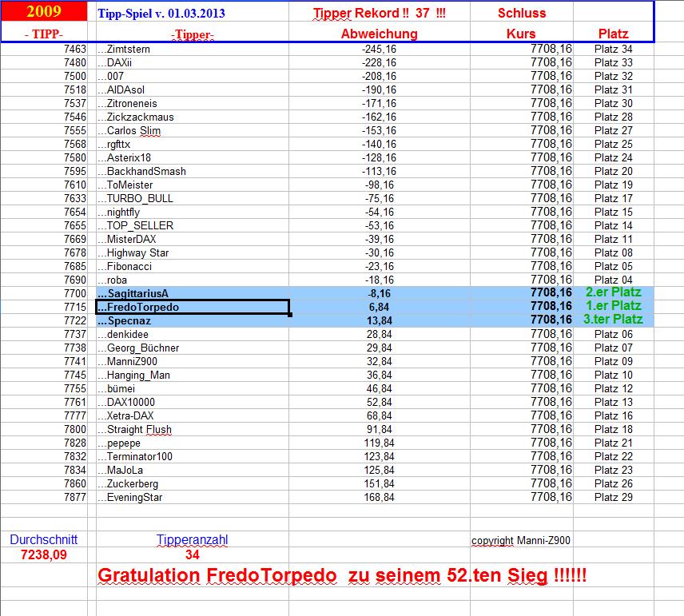Select the active FredoTorpedo cell
The image size is (684, 616).
[x=193, y=307]
